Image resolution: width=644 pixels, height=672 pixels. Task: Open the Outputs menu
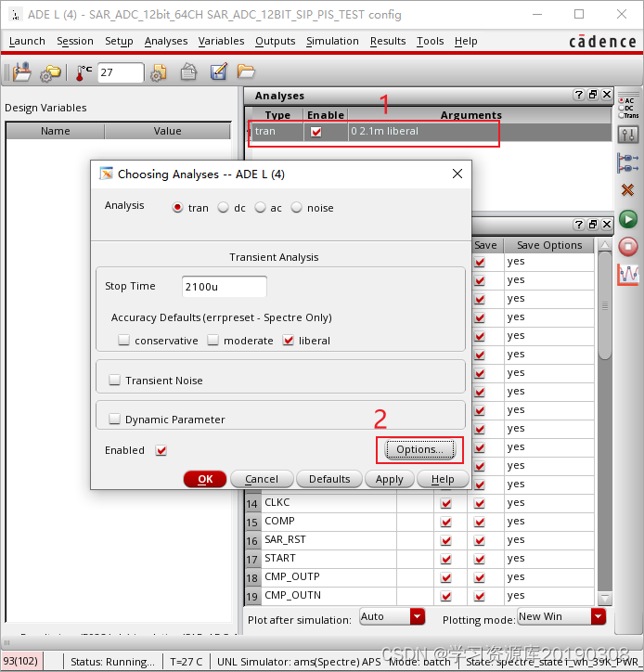tap(275, 41)
